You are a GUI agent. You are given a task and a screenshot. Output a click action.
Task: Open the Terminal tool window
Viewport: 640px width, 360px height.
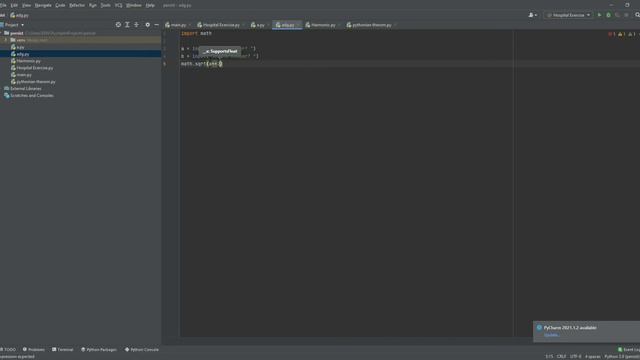[62, 349]
